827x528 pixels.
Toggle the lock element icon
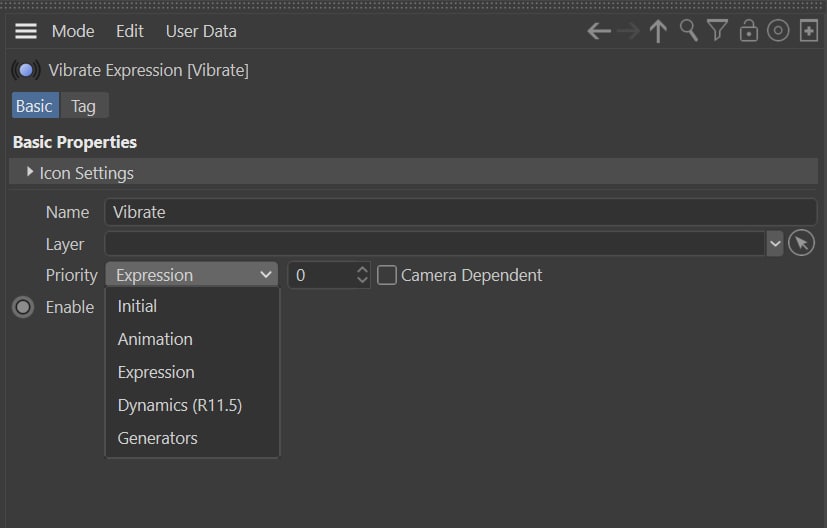[x=748, y=31]
